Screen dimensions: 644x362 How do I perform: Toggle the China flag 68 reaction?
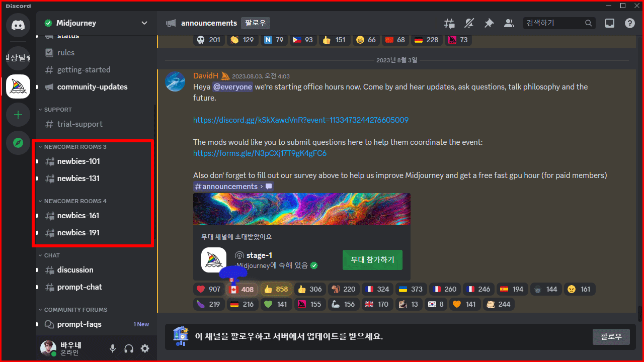pos(395,40)
